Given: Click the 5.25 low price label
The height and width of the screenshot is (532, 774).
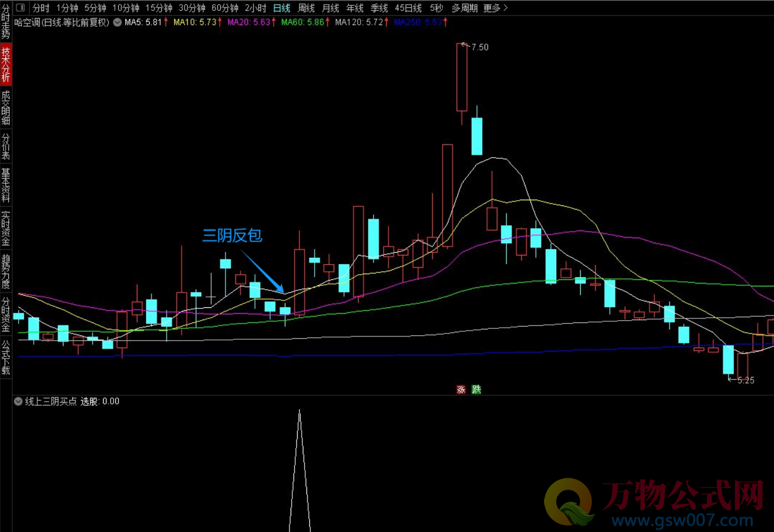Looking at the screenshot, I should click(745, 380).
